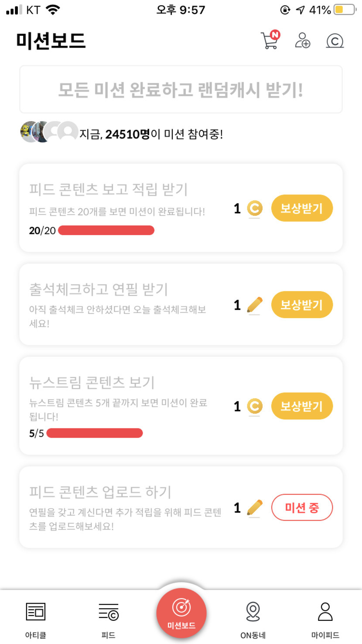Tap pencil icon on feed upload mission

(x=255, y=508)
